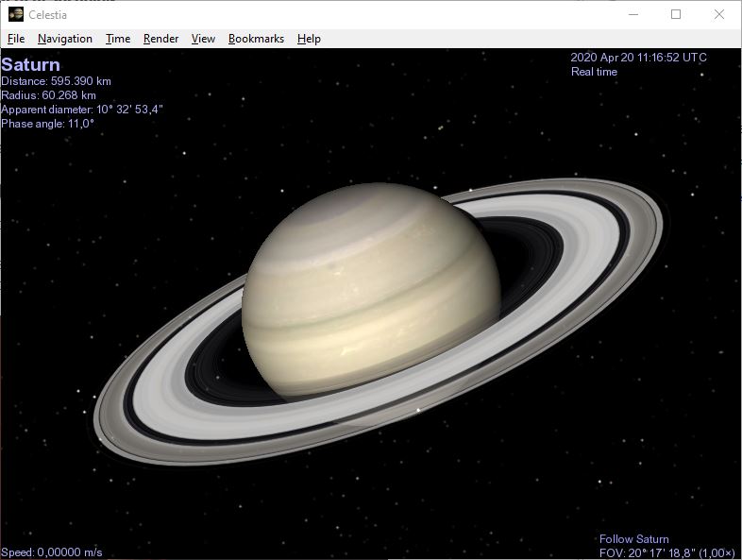Click the Celestia app icon in title bar
The image size is (742, 560).
click(x=15, y=14)
